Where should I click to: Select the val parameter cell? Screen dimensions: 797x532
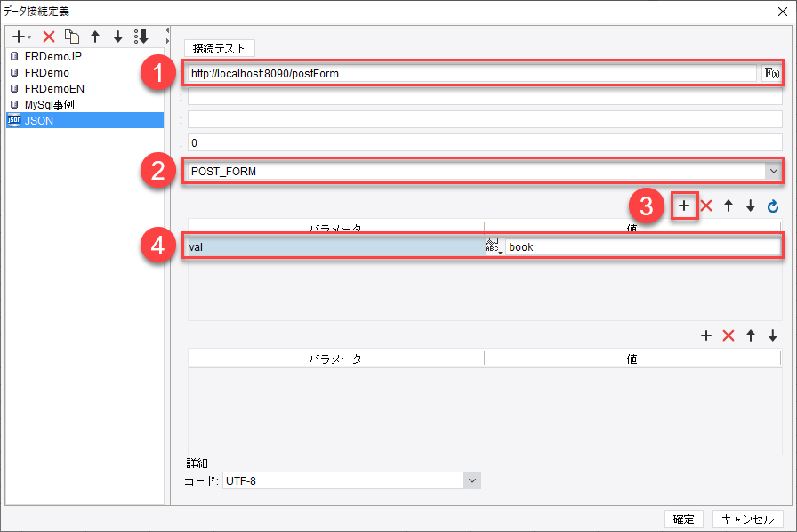tap(335, 247)
